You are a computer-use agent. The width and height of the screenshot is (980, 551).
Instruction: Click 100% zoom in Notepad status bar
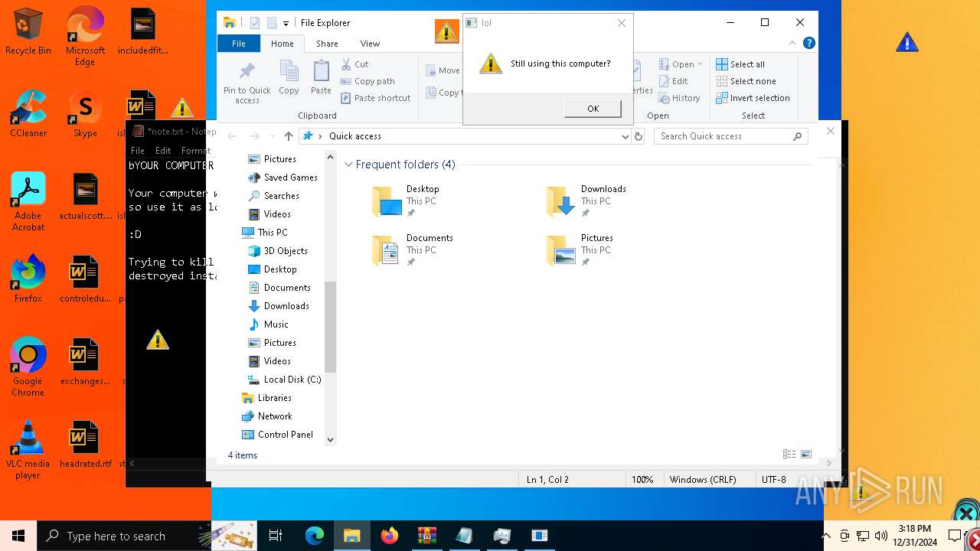point(642,480)
